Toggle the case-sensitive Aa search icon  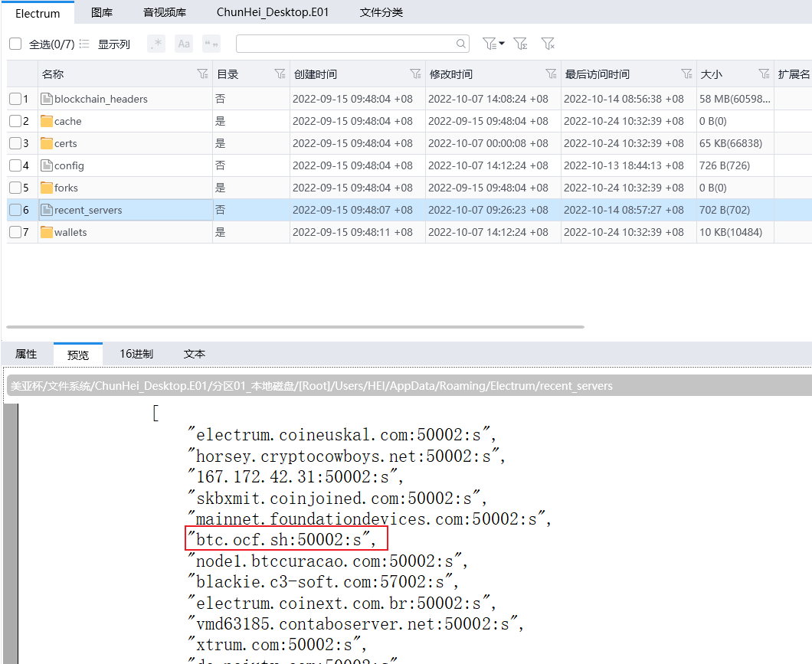[184, 44]
